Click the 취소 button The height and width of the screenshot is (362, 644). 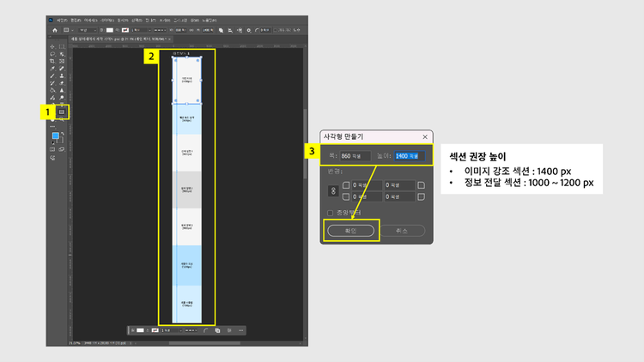pos(402,231)
